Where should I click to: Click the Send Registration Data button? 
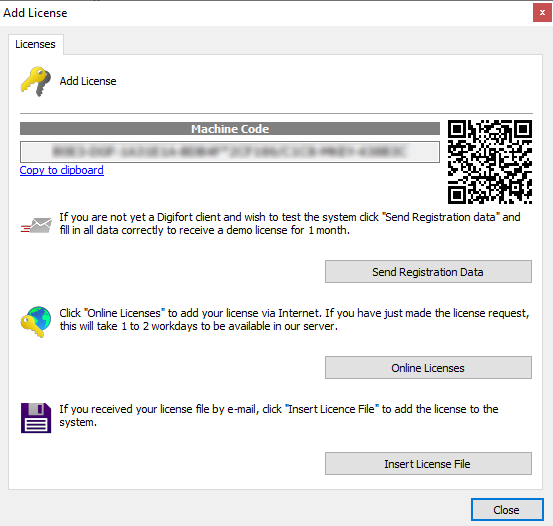pos(428,272)
